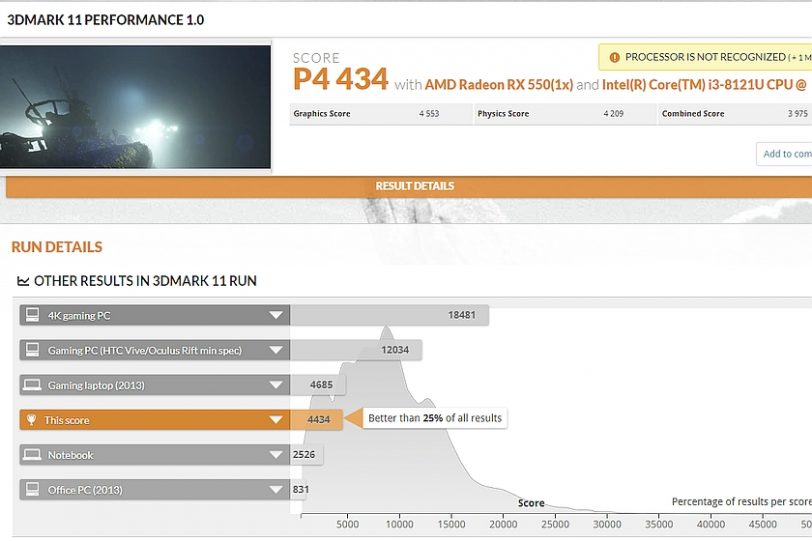Click the benchmark scene thumbnail image

coord(135,107)
